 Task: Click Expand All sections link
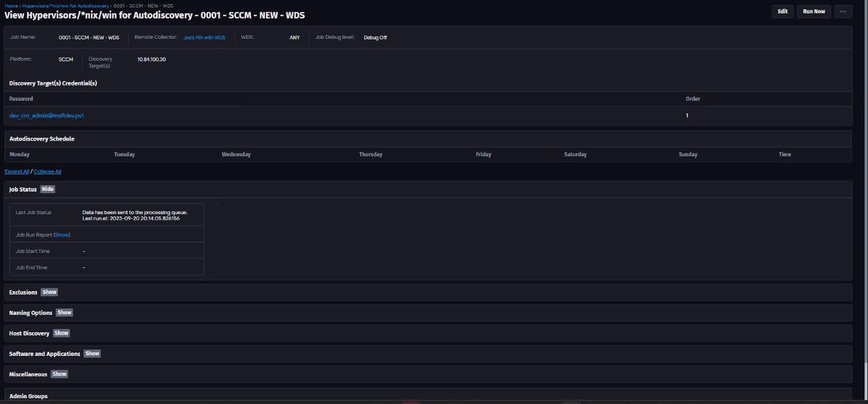(17, 171)
